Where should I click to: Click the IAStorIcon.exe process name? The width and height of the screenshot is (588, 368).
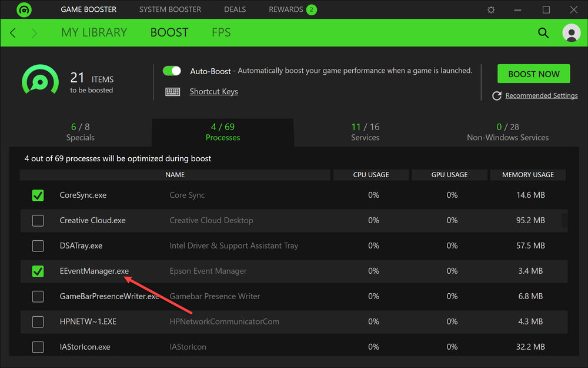tap(85, 347)
